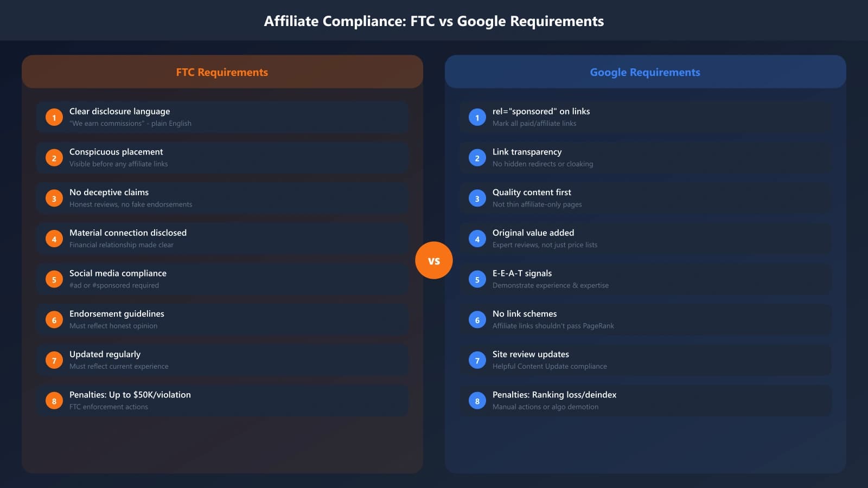
Task: Open the Penalties: Ranking loss/deindex item
Action: (x=646, y=400)
